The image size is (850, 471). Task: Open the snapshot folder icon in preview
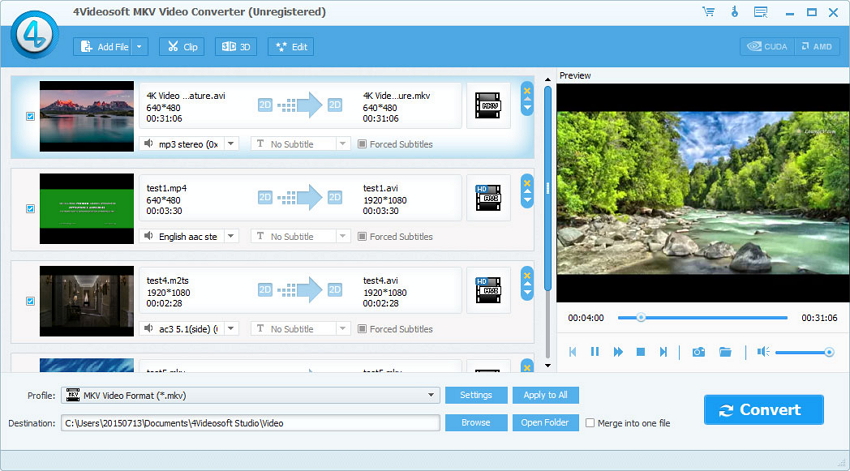[x=726, y=352]
